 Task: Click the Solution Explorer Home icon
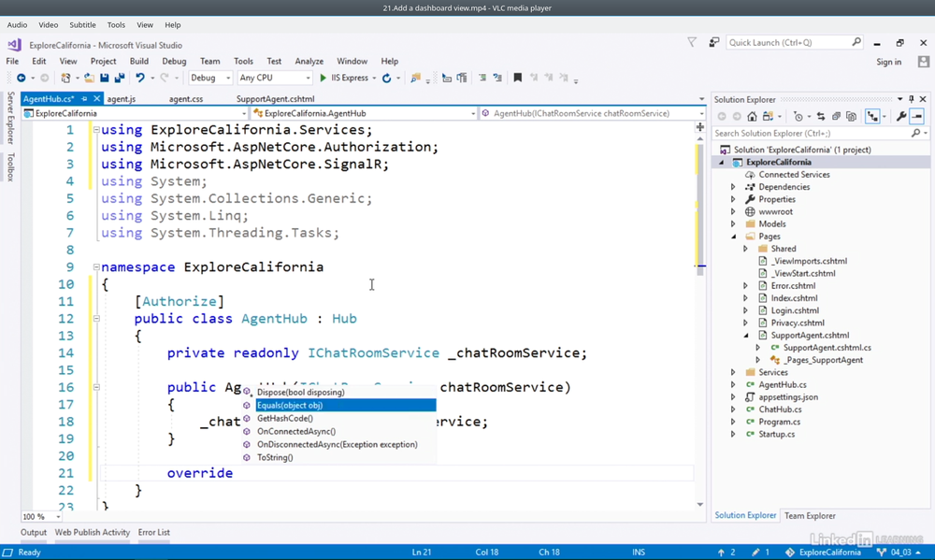(x=752, y=117)
